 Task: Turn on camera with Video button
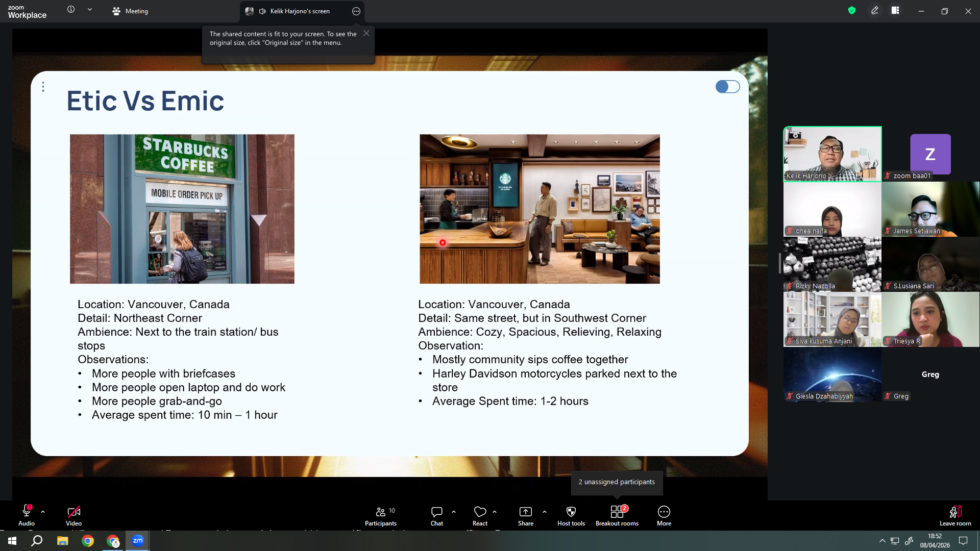click(73, 515)
